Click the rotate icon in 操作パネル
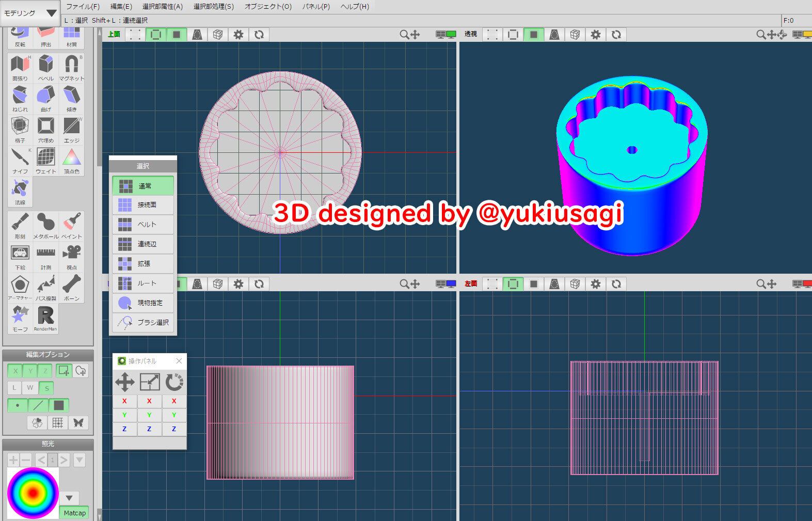 pyautogui.click(x=174, y=382)
